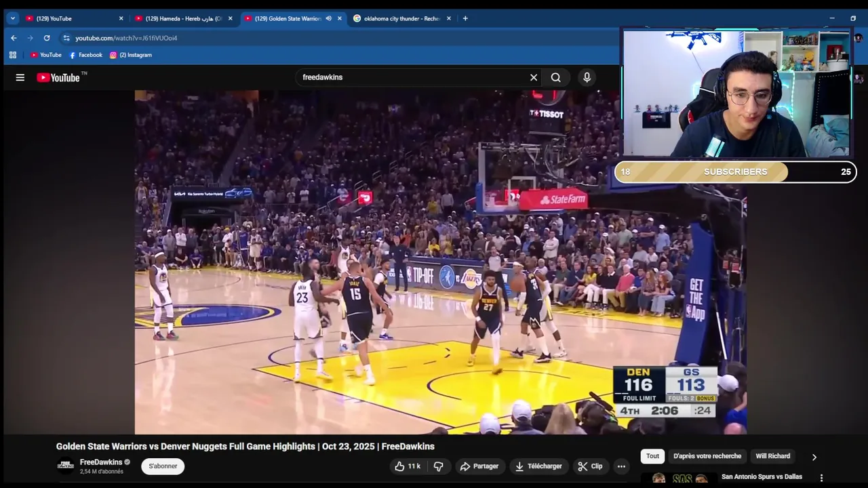Like the video with thumbs up
868x488 pixels.
coord(408,466)
